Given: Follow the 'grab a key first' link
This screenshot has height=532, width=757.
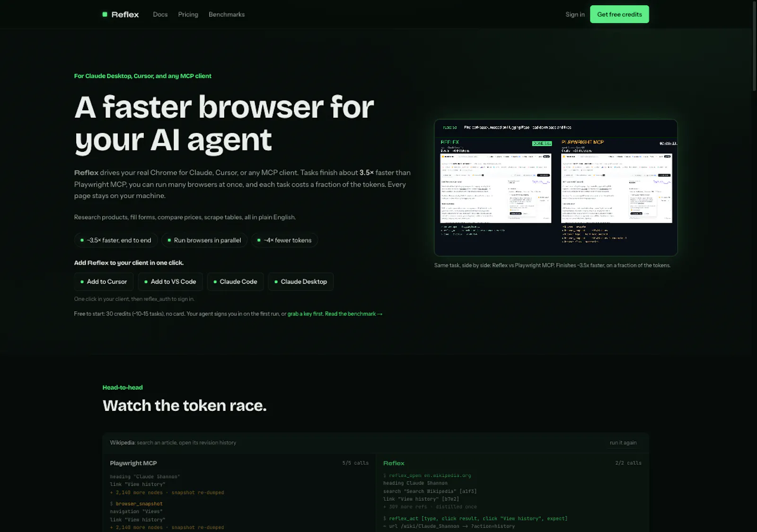Looking at the screenshot, I should click(x=305, y=314).
